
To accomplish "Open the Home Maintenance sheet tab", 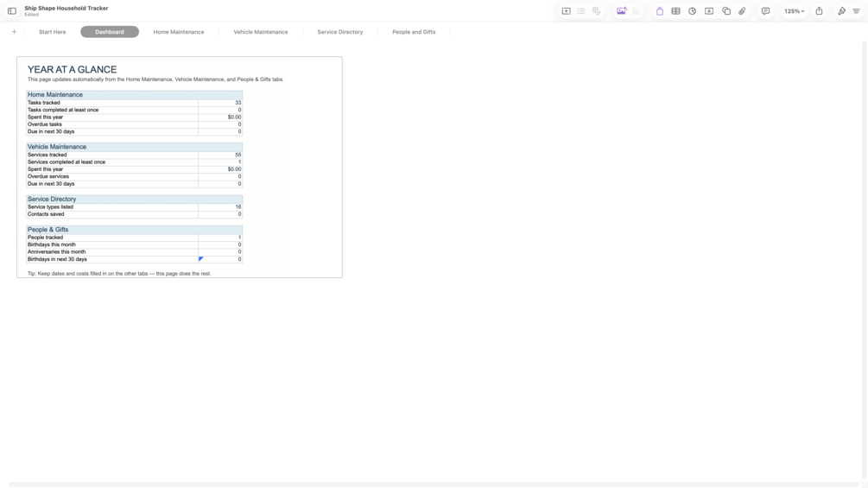I will [179, 32].
